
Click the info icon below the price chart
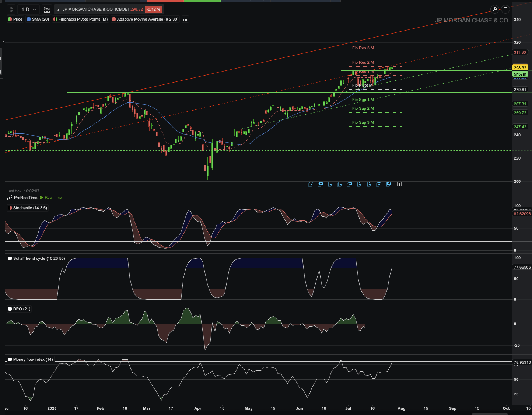(399, 184)
